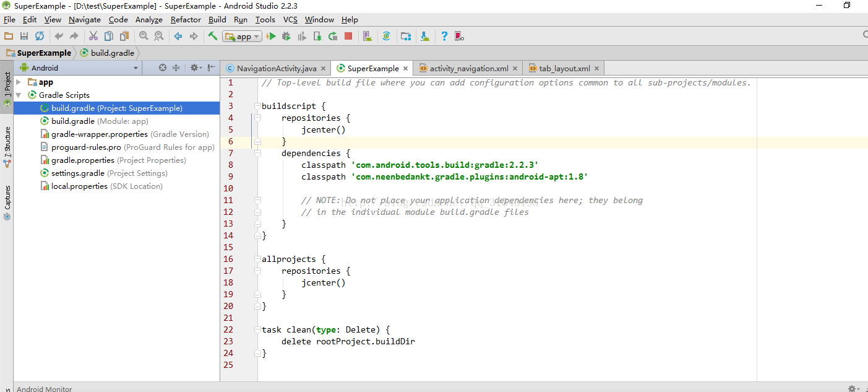Click the Scroll from Source target icon
868x392 pixels.
163,68
